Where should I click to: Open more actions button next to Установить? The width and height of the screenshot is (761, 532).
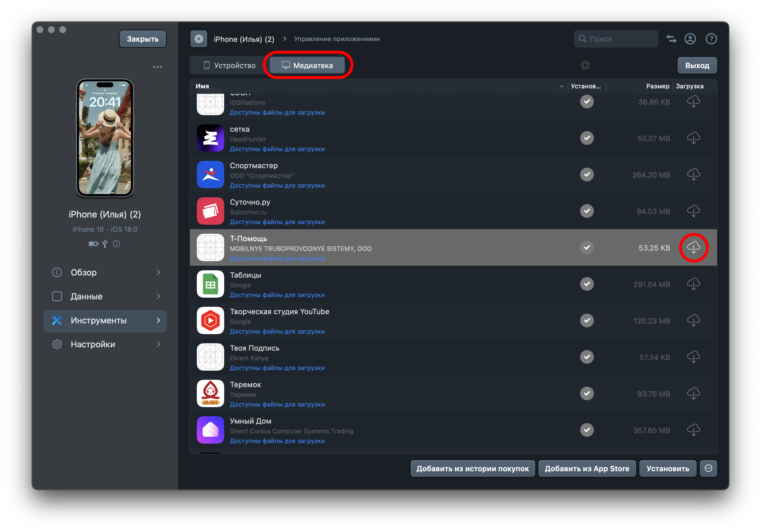[708, 468]
